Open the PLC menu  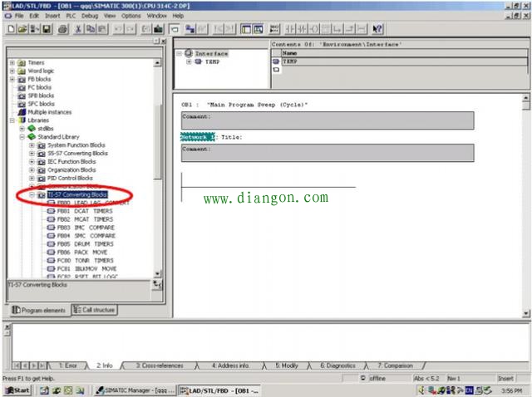point(68,16)
